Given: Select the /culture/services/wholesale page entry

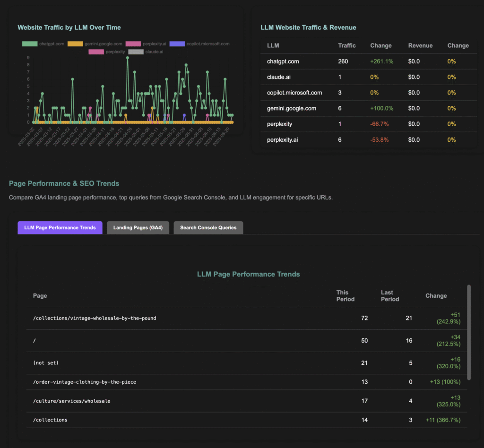Looking at the screenshot, I should 71,401.
